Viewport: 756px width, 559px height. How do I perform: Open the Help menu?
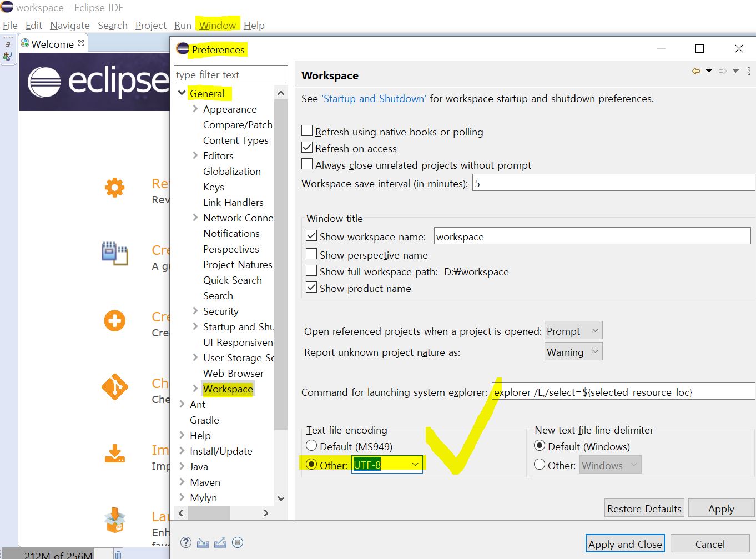(x=254, y=26)
